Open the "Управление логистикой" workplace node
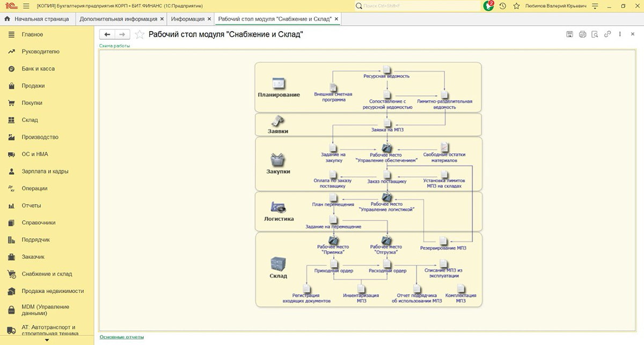The width and height of the screenshot is (644, 345). pos(386,201)
